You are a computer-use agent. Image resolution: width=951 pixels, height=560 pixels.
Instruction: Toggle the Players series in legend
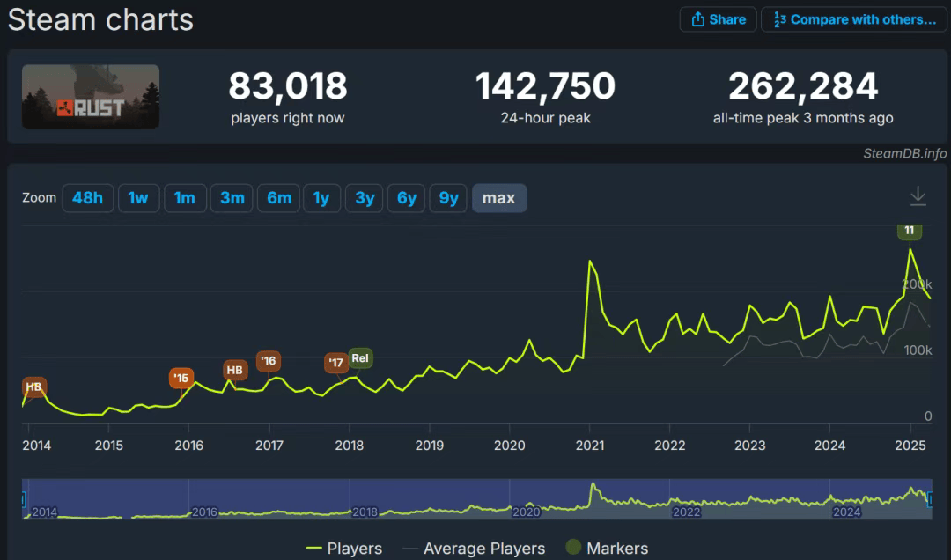(344, 549)
